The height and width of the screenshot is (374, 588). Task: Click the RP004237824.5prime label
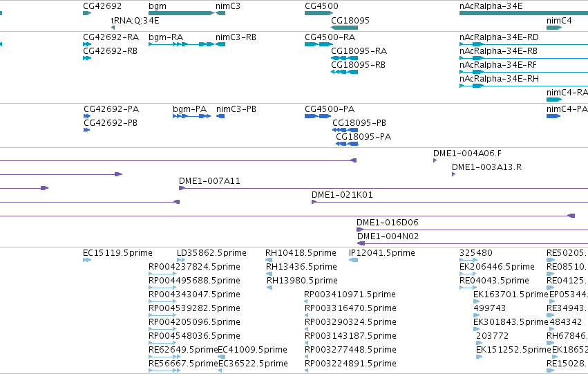194,267
